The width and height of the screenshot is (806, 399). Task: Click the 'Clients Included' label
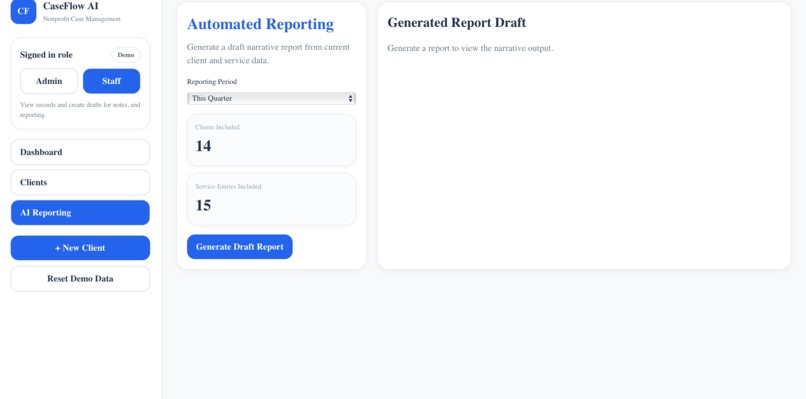click(217, 127)
